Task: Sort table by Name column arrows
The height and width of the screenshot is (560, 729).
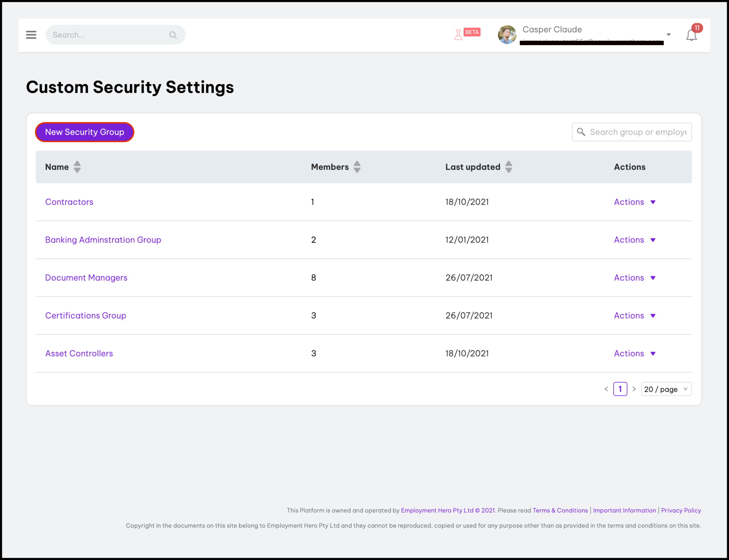Action: (x=77, y=167)
